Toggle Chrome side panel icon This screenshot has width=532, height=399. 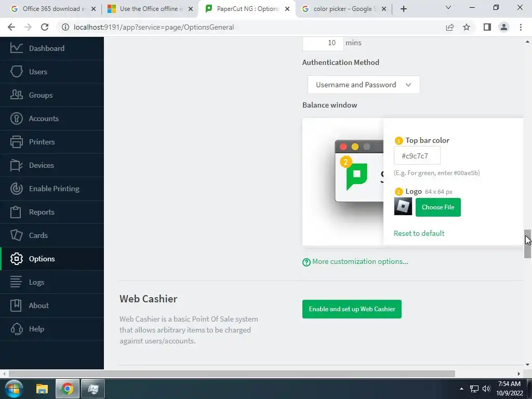(x=487, y=27)
